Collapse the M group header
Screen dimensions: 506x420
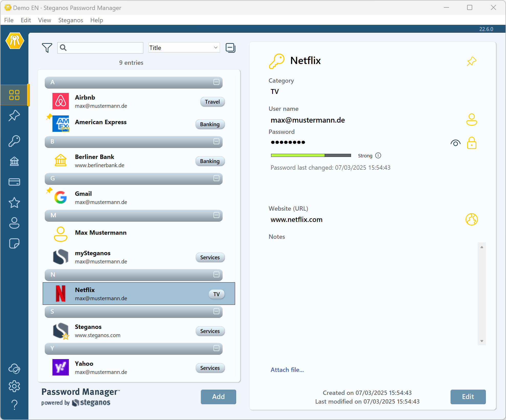click(216, 215)
